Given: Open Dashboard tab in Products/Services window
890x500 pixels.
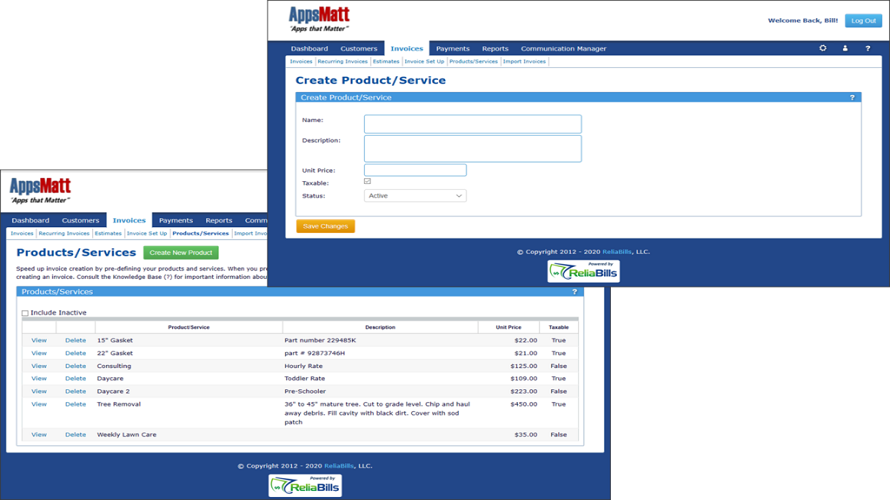Looking at the screenshot, I should click(31, 220).
